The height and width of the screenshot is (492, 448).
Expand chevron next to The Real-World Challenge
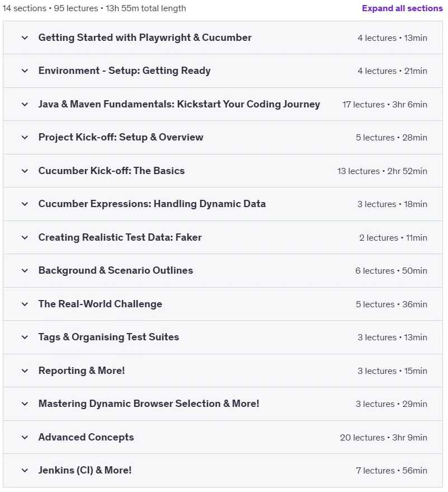[x=25, y=304]
